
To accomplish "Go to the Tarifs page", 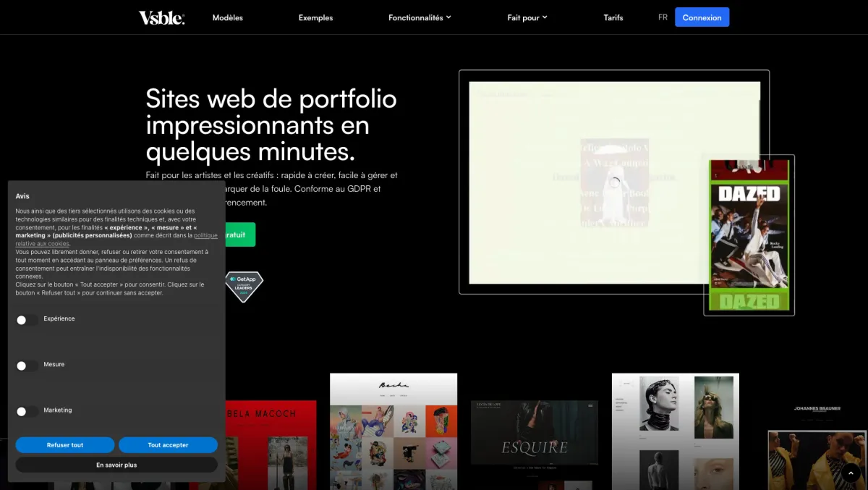I will click(x=613, y=17).
